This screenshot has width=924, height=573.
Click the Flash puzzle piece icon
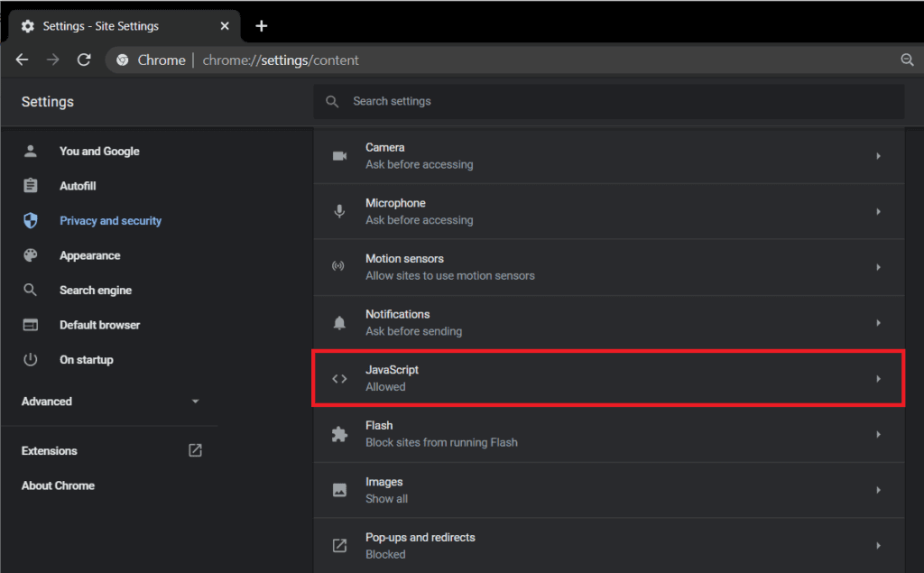tap(339, 434)
